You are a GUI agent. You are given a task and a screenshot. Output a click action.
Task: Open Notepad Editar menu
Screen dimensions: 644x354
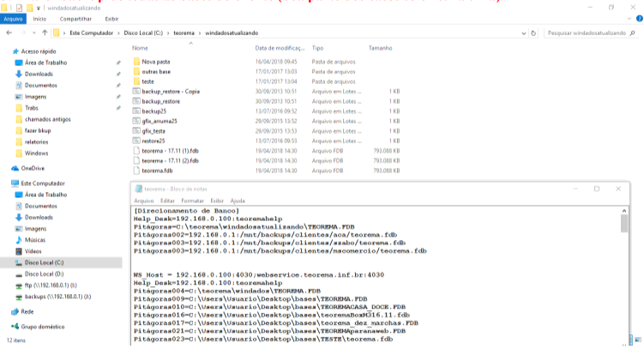click(x=167, y=201)
